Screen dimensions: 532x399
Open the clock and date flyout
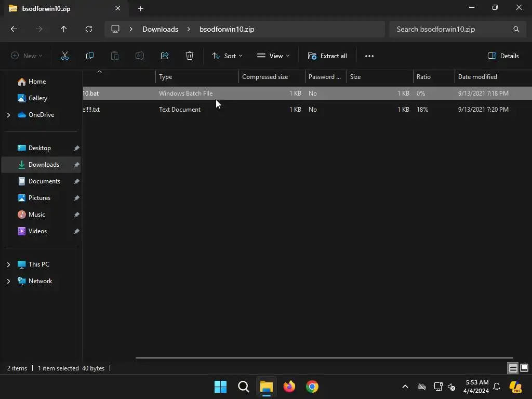(476, 387)
